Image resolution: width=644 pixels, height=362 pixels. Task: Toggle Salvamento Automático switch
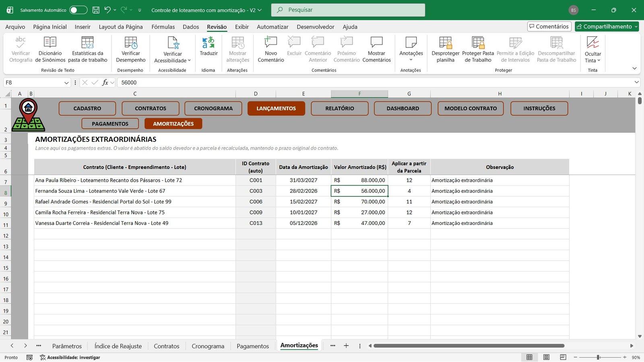(78, 10)
